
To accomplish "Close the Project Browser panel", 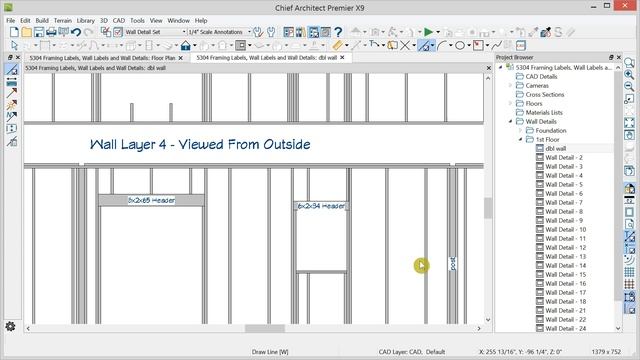I will pyautogui.click(x=619, y=58).
